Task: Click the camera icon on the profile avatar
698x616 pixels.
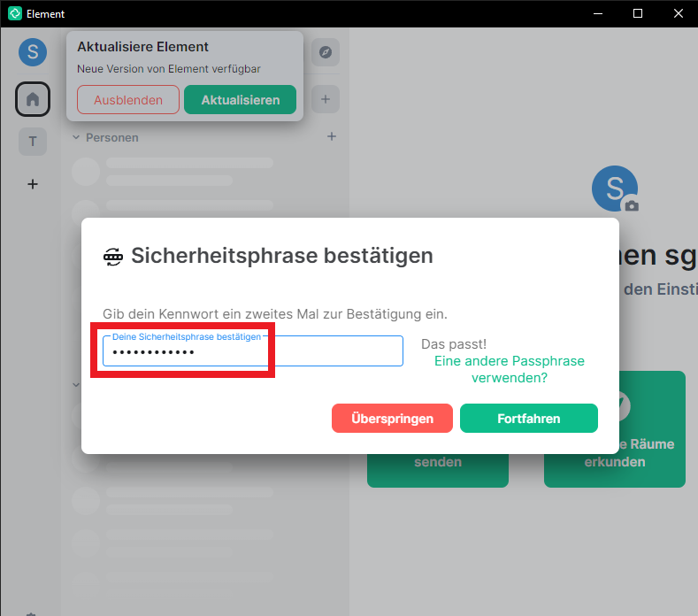Action: (631, 205)
